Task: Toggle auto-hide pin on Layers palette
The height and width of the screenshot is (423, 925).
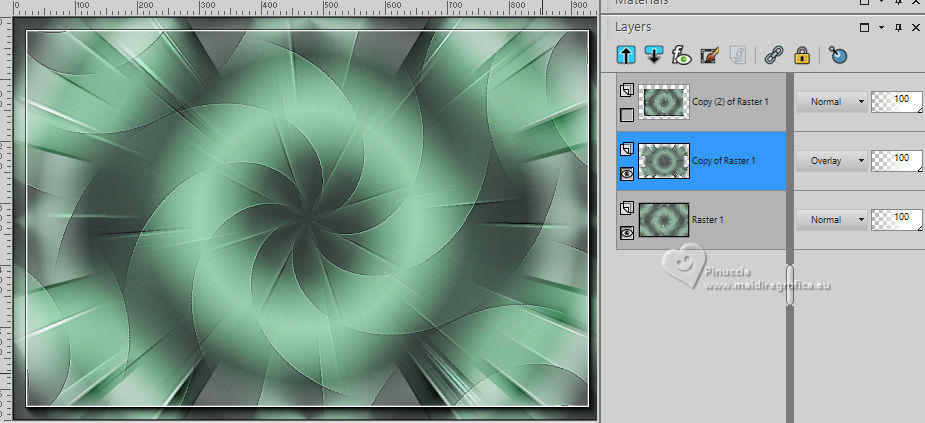Action: [x=898, y=28]
